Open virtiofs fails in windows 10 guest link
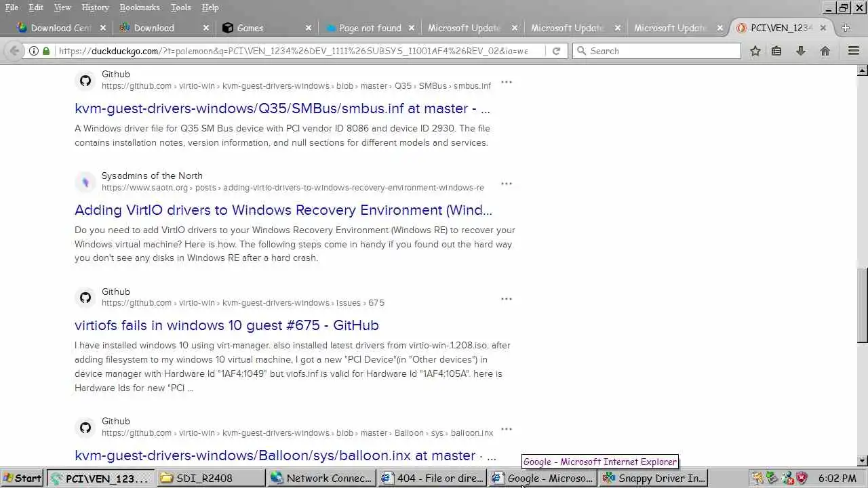This screenshot has height=488, width=868. [226, 325]
